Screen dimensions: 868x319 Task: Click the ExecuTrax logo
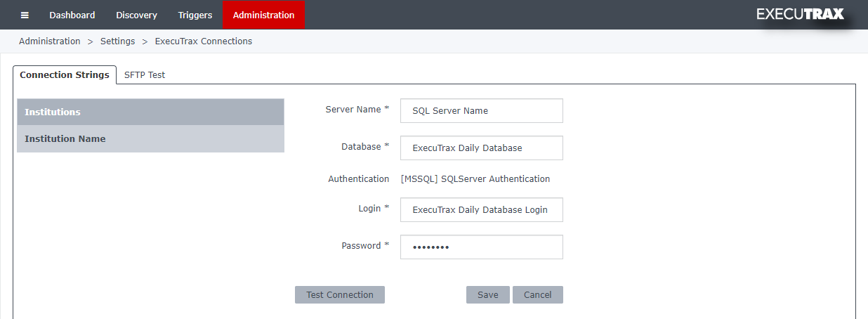point(800,14)
